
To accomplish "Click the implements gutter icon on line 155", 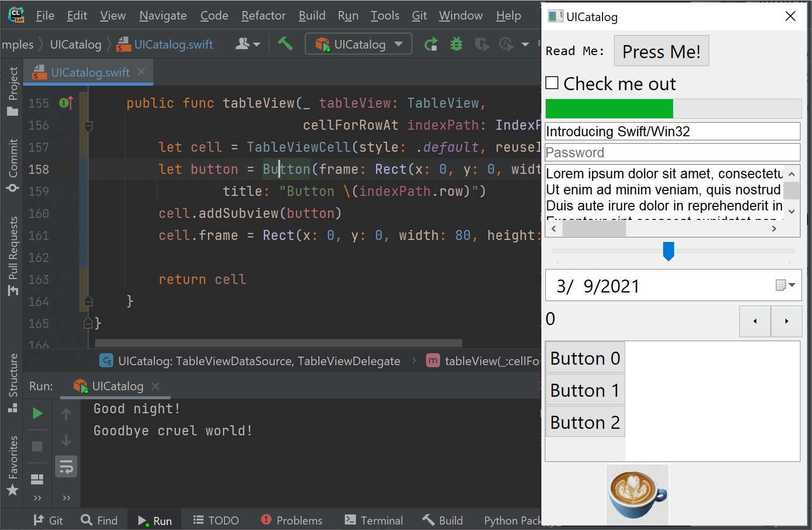I will point(66,103).
